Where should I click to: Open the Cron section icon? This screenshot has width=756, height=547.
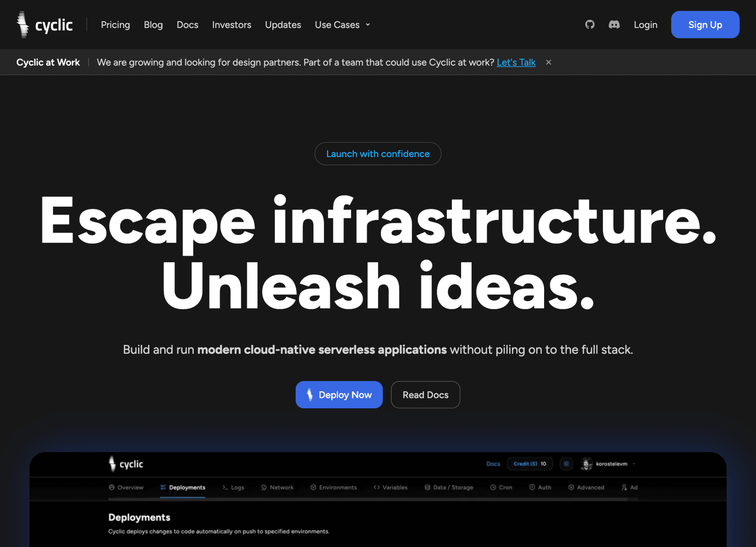pos(492,487)
